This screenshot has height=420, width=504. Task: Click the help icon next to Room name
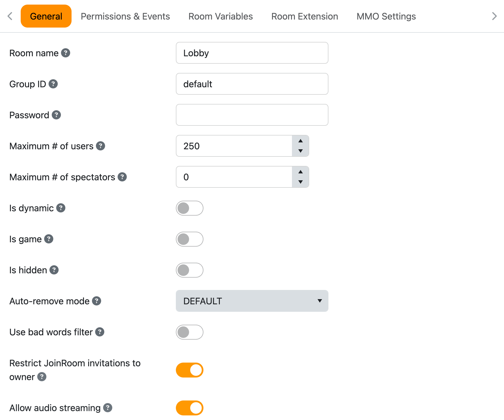(66, 53)
